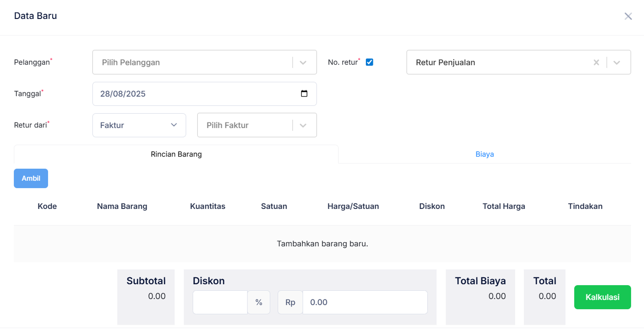Click the Rp discount amount field

[x=365, y=302]
